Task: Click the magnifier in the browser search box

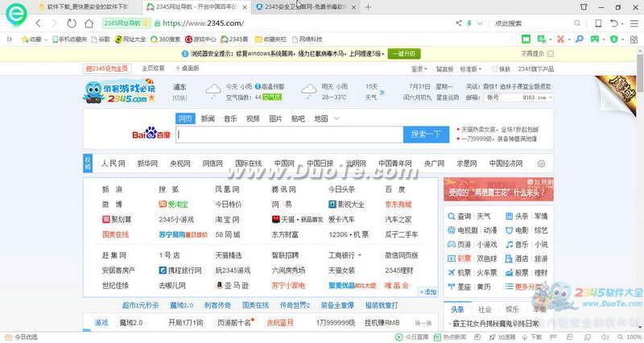Action: (x=577, y=23)
